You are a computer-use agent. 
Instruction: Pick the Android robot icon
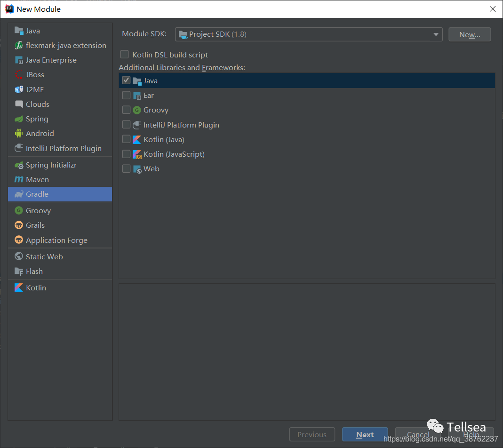click(x=19, y=133)
